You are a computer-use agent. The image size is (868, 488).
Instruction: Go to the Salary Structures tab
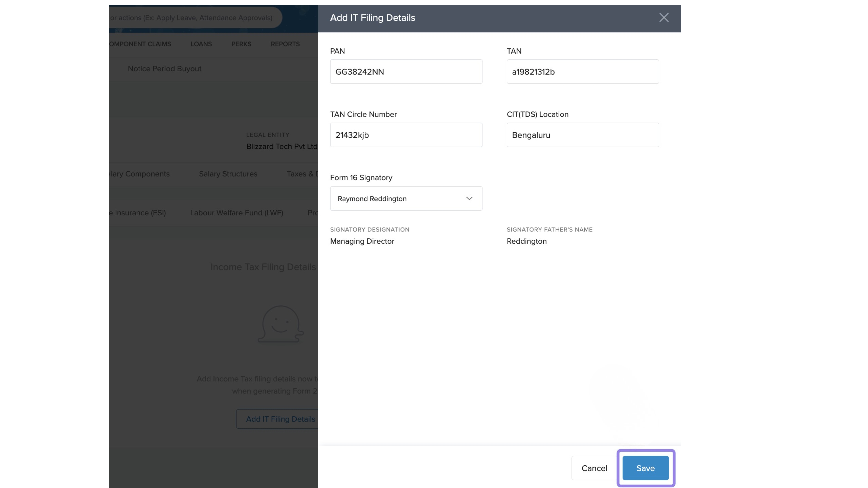coord(228,174)
